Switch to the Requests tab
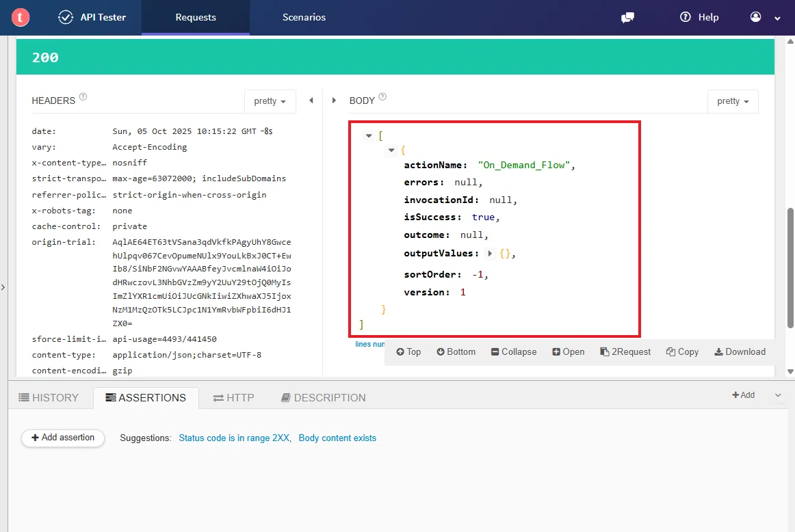Image resolution: width=795 pixels, height=532 pixels. (196, 17)
